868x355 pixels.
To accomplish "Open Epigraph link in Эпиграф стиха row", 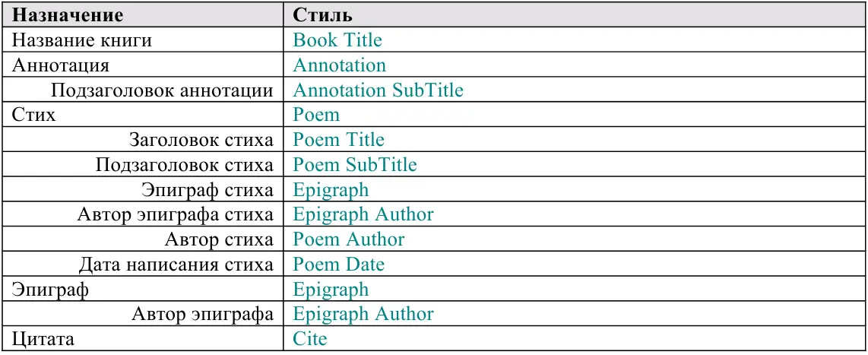I will pos(331,191).
